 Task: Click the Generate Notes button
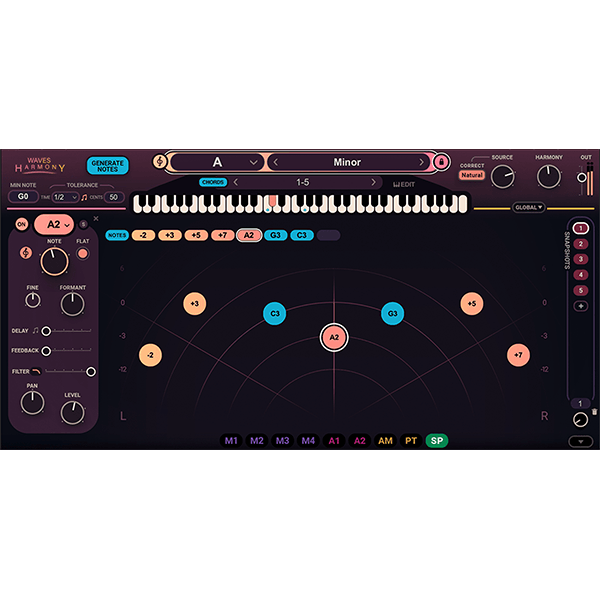[107, 166]
